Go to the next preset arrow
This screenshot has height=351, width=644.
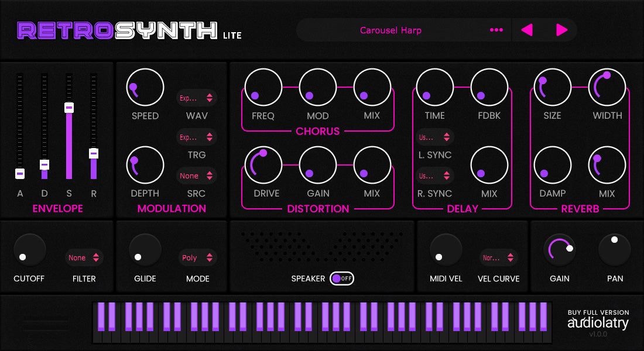pyautogui.click(x=561, y=30)
